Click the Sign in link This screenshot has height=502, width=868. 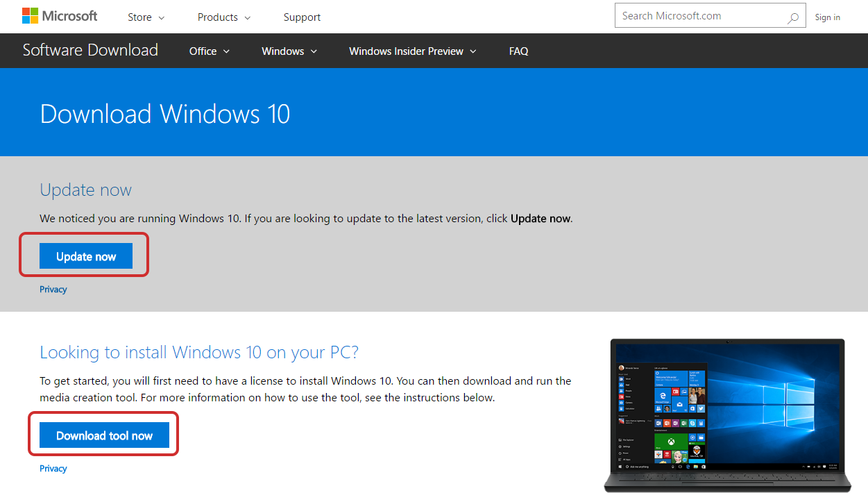tap(828, 17)
